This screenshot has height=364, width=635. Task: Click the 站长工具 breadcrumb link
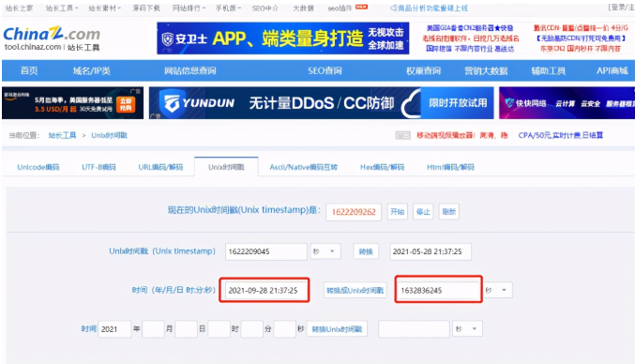[62, 135]
